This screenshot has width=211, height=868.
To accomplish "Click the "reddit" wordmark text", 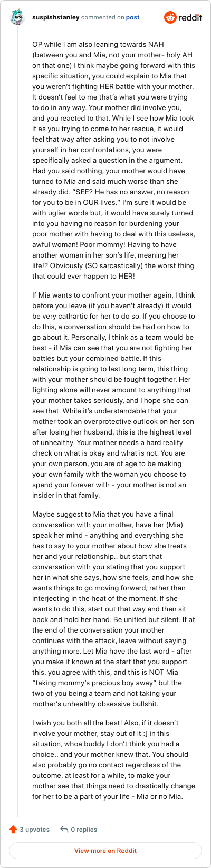I will 190,17.
